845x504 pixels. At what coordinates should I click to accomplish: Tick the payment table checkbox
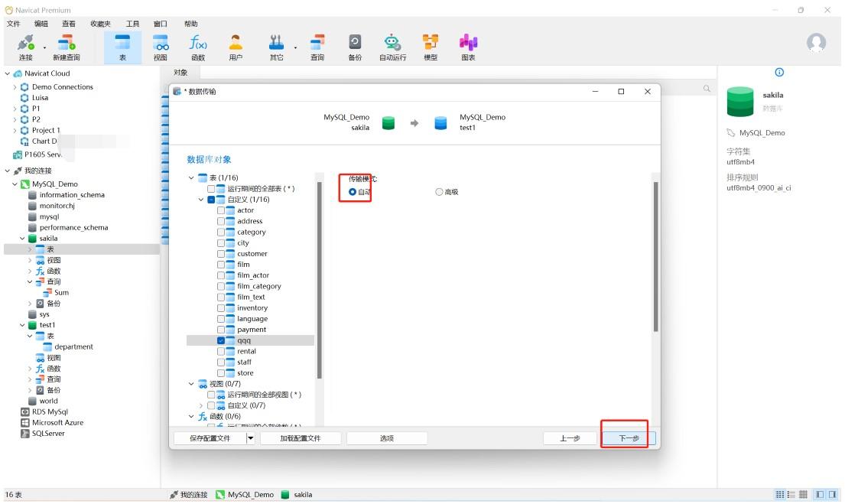tap(221, 330)
